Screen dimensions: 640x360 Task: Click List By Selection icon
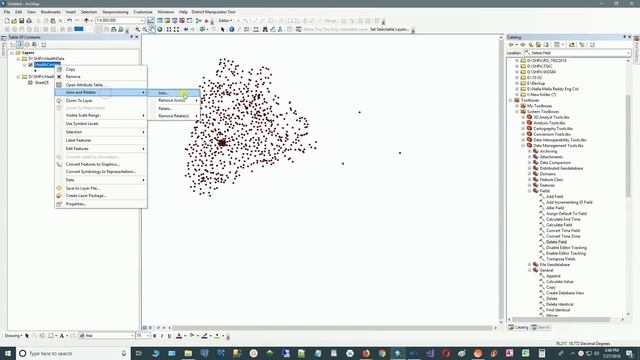[34, 44]
